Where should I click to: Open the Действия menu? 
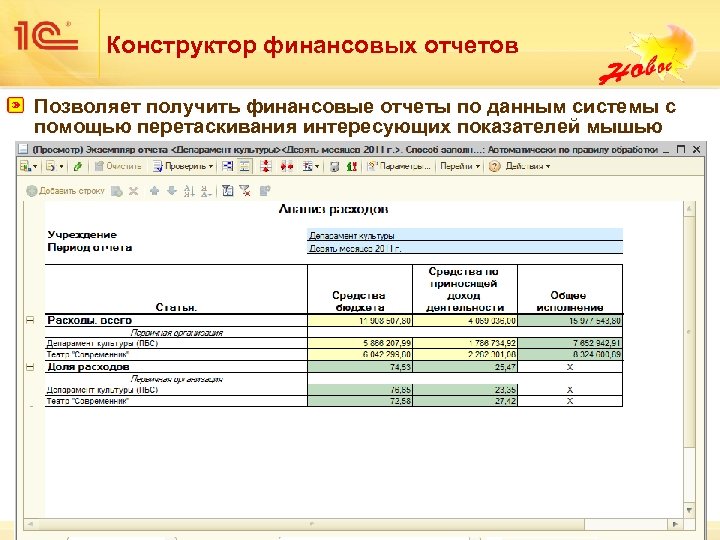(x=528, y=166)
